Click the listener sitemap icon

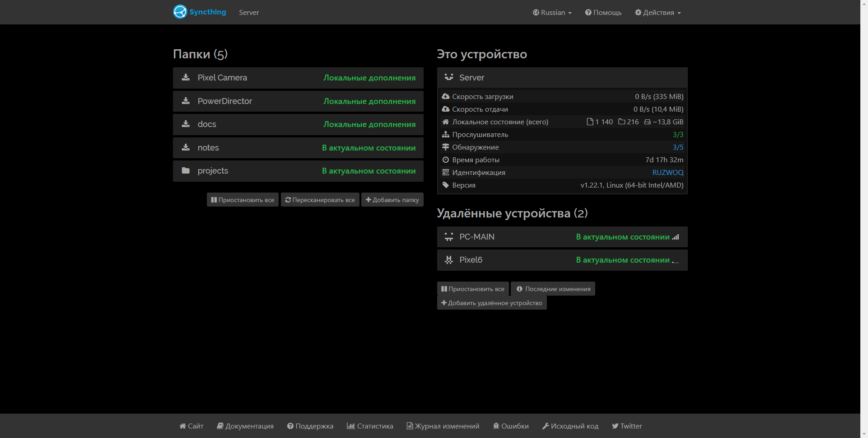(446, 134)
